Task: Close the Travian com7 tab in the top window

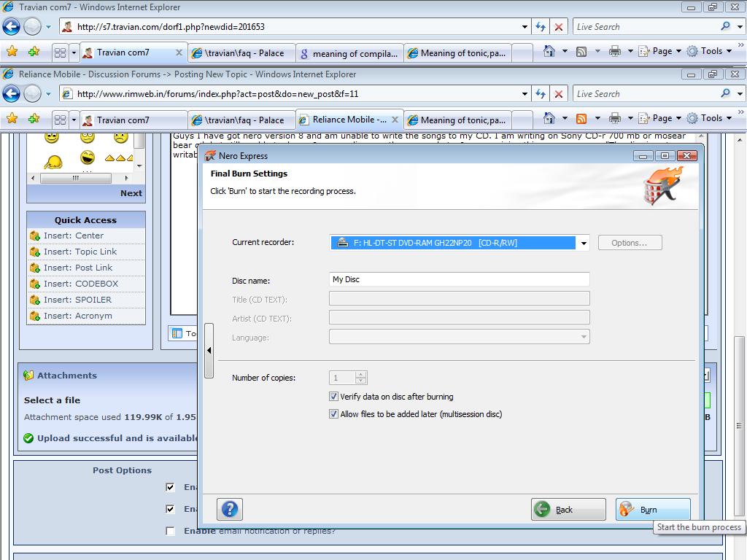Action: click(x=179, y=52)
